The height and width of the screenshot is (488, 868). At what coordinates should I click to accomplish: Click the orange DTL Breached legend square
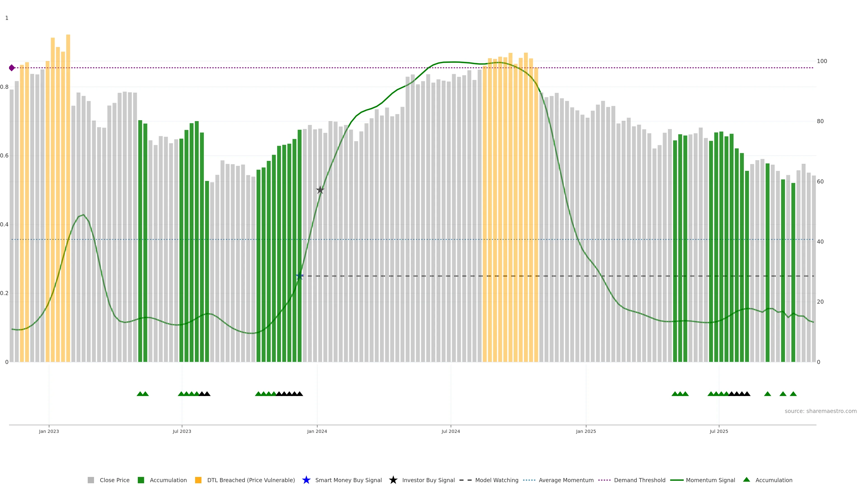tap(198, 480)
